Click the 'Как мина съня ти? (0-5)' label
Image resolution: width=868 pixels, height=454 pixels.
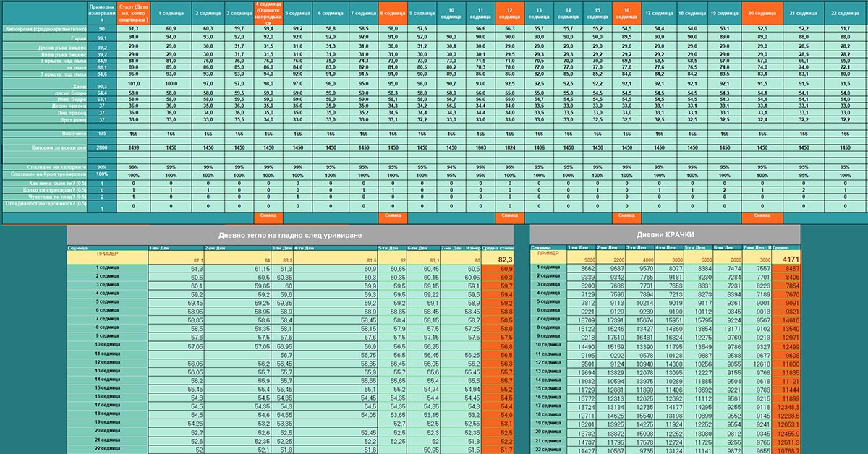[43, 184]
